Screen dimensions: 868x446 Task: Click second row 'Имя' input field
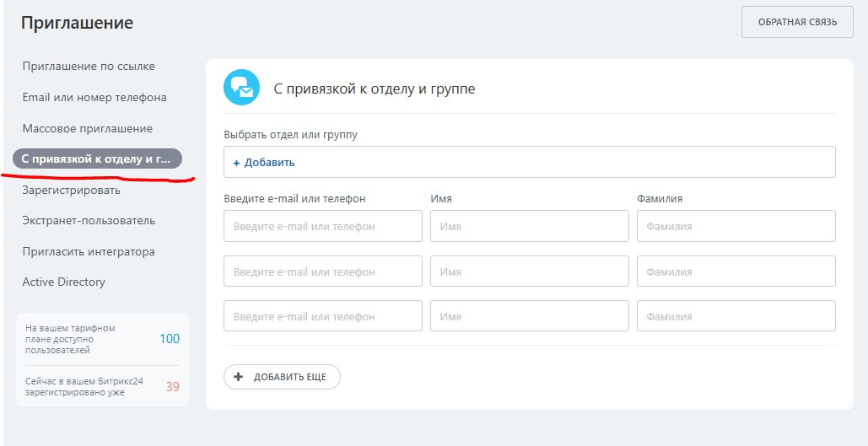tap(530, 272)
